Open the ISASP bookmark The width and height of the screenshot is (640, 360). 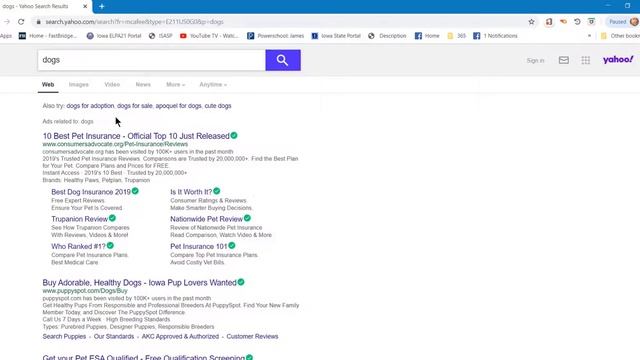tap(160, 36)
